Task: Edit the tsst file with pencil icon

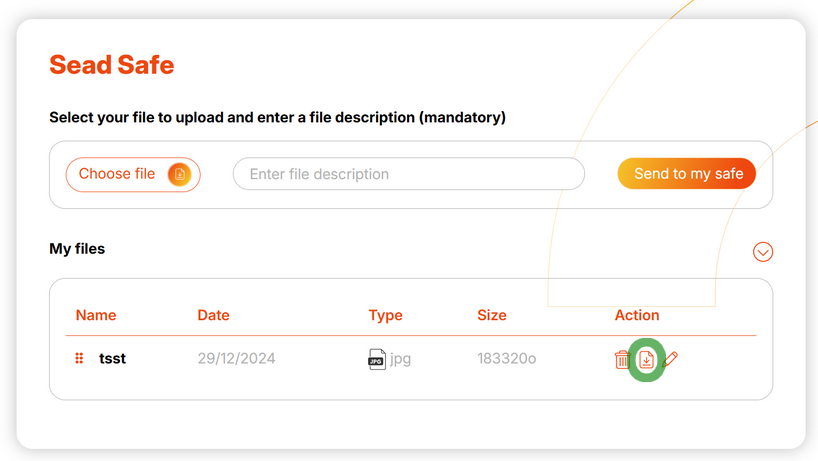Action: point(670,359)
